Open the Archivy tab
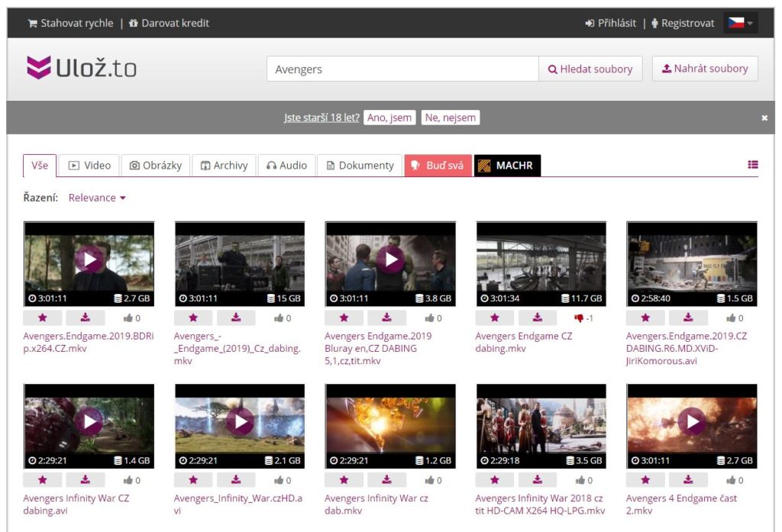Viewport: 782px width, 532px height. 224,166
